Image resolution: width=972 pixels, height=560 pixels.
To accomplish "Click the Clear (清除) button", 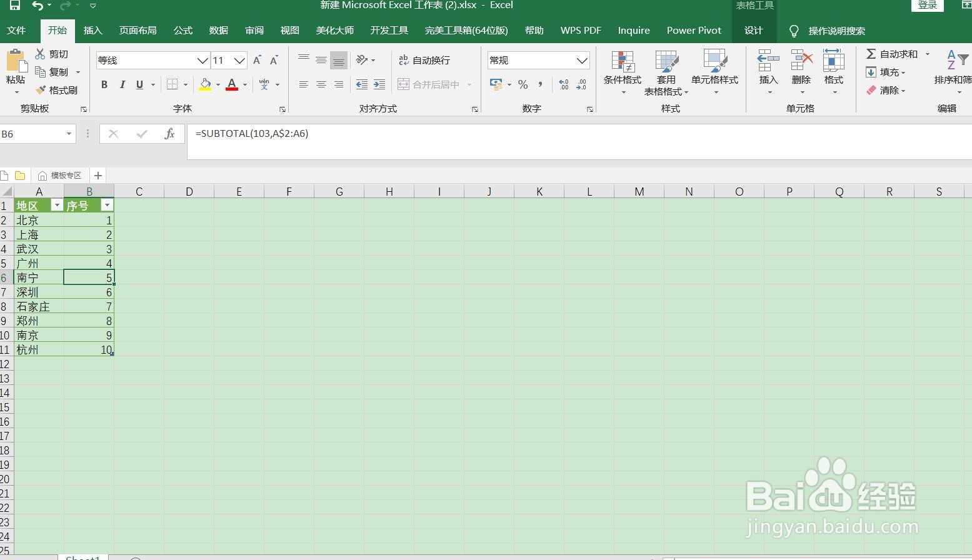I will 886,91.
